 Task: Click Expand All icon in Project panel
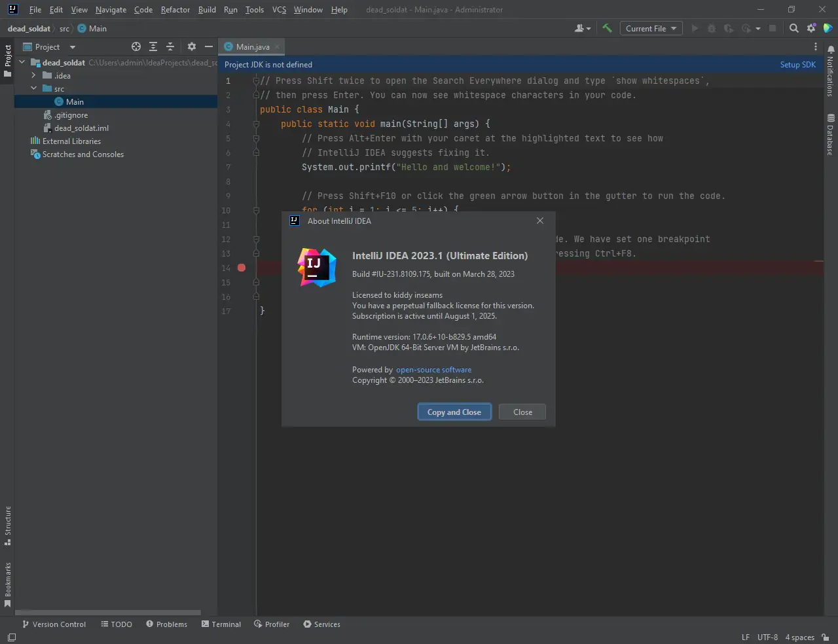click(153, 46)
